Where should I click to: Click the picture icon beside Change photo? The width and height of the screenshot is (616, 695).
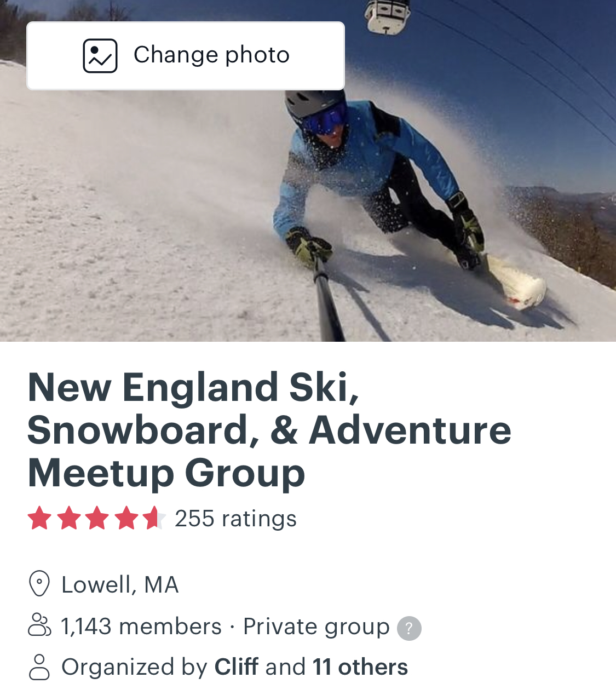point(100,56)
